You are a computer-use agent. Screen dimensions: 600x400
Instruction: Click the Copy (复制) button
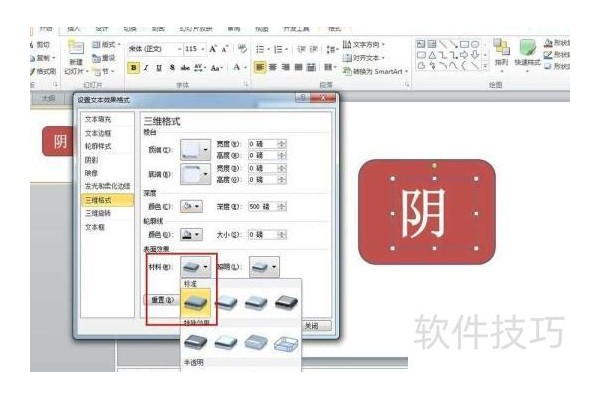[x=43, y=58]
